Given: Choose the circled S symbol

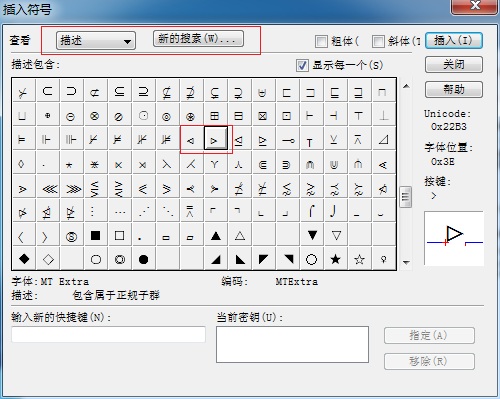Looking at the screenshot, I should (72, 235).
